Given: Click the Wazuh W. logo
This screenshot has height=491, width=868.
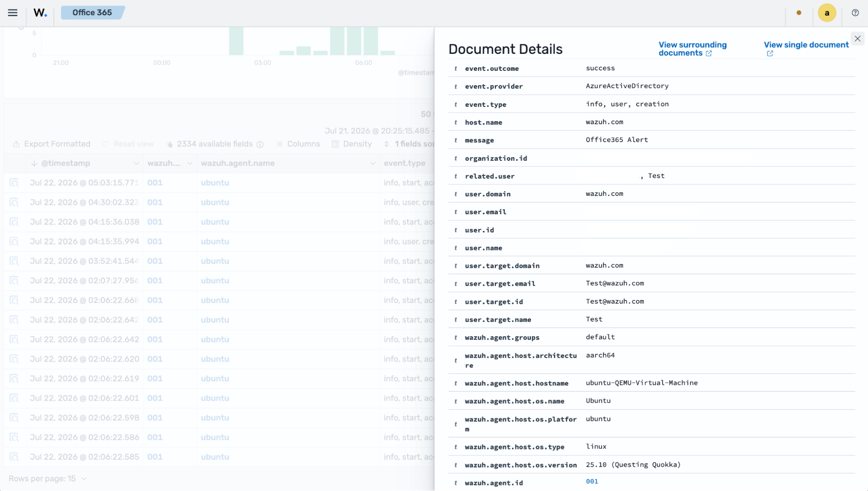Looking at the screenshot, I should (x=40, y=13).
